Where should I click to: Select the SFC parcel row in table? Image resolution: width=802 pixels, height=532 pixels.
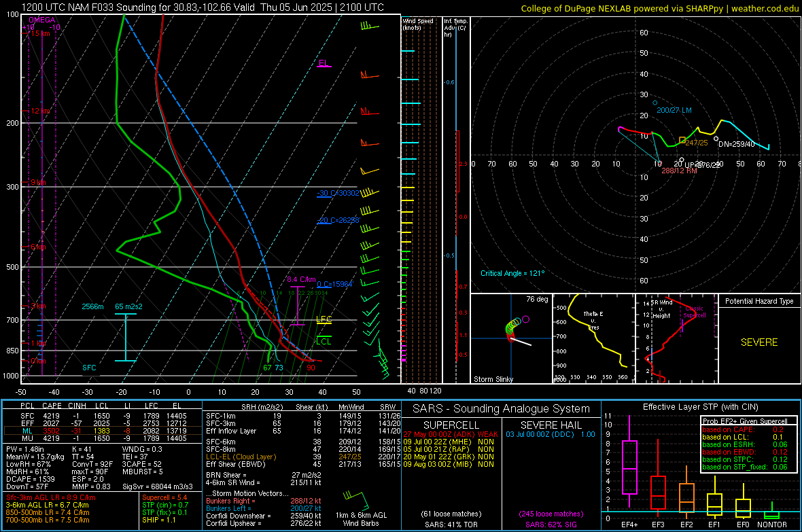(101, 416)
